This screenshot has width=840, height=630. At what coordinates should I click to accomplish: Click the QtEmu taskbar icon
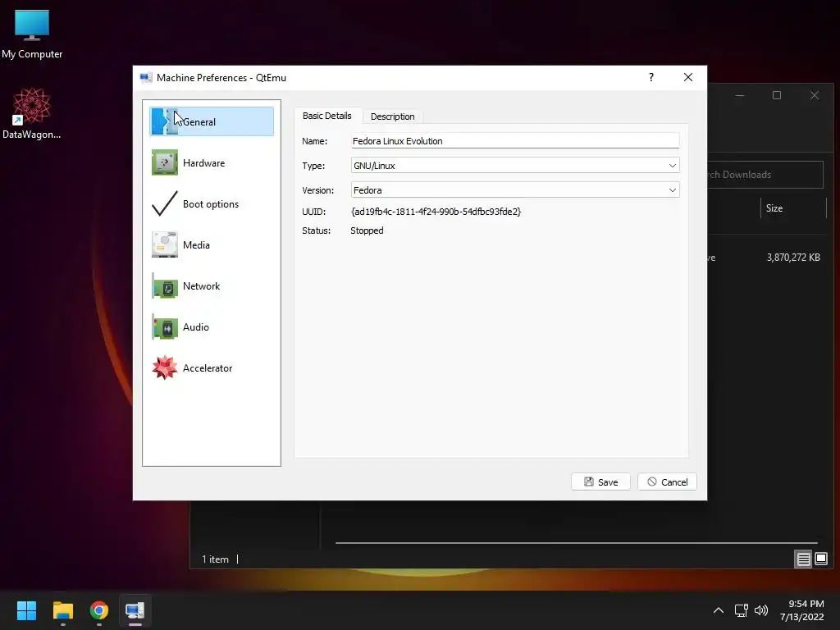(135, 610)
